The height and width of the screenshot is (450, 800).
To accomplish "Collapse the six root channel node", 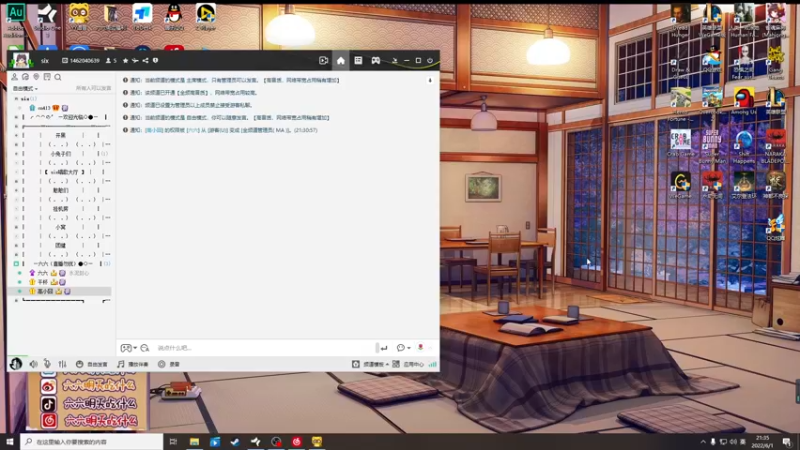I will pyautogui.click(x=16, y=98).
